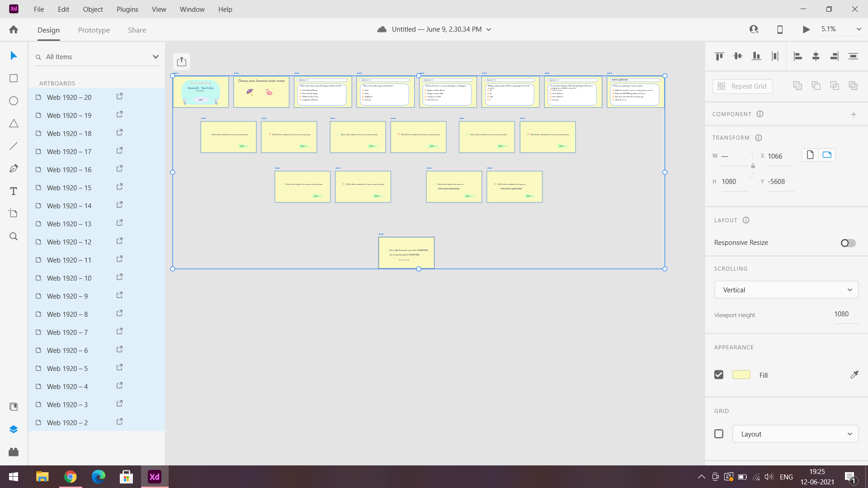Switch to the Prototype tab

point(94,30)
